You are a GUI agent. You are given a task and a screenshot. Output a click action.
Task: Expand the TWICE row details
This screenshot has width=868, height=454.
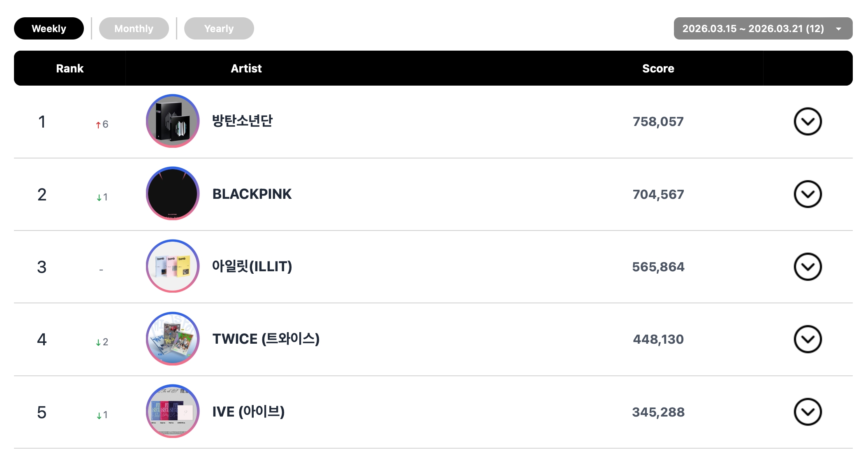point(808,339)
